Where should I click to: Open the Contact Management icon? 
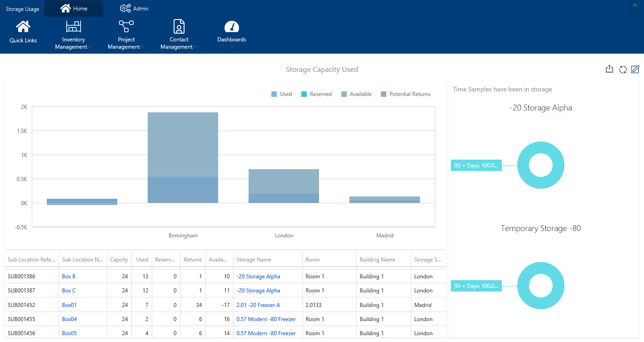click(x=179, y=26)
